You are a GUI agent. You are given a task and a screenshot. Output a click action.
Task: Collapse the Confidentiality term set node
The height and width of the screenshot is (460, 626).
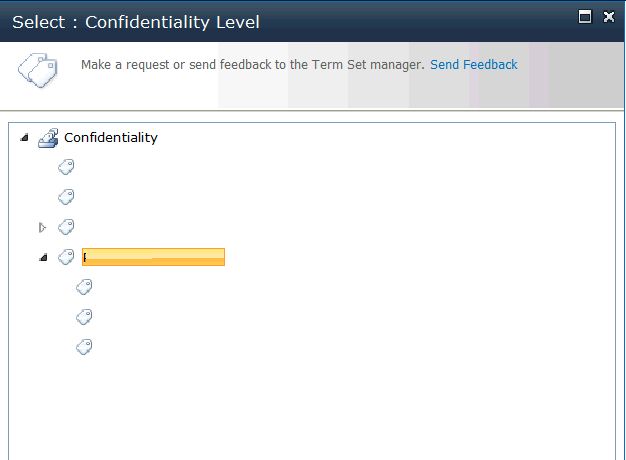pyautogui.click(x=24, y=138)
